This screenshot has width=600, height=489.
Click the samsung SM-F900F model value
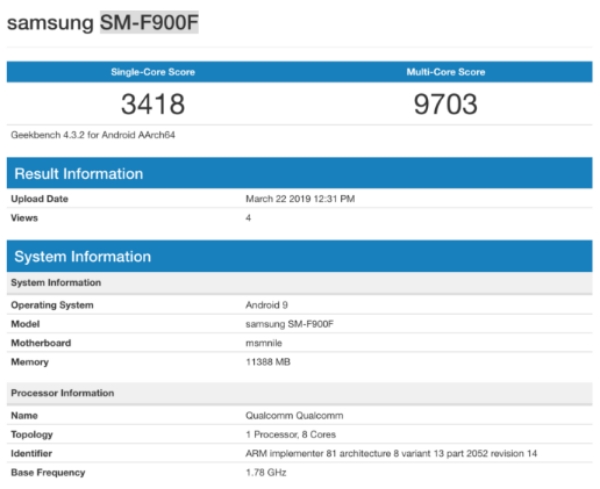pyautogui.click(x=290, y=324)
